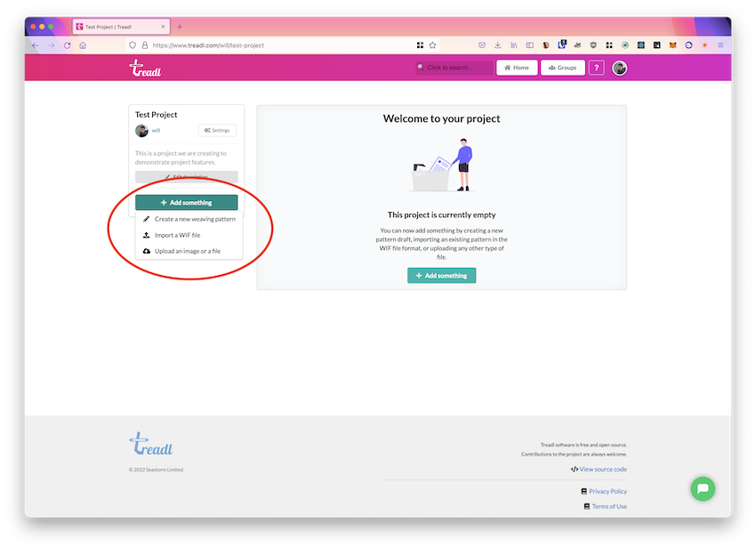Click the site padlock icon
The image size is (756, 550).
click(145, 45)
